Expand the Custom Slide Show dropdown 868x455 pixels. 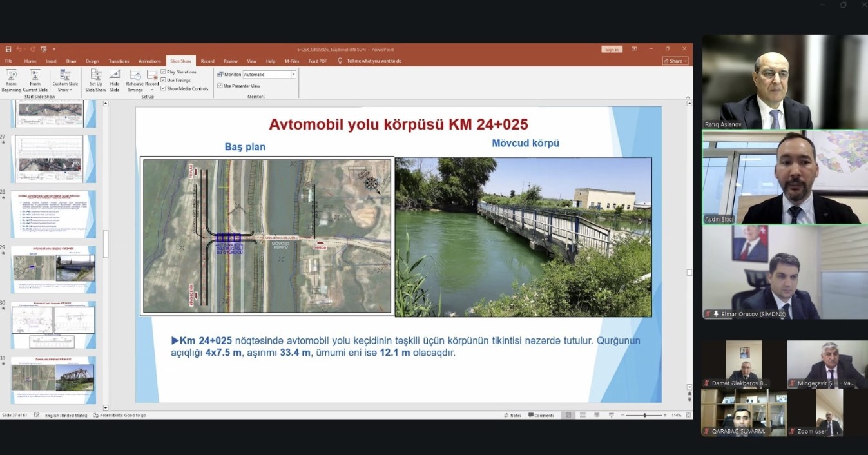[65, 90]
